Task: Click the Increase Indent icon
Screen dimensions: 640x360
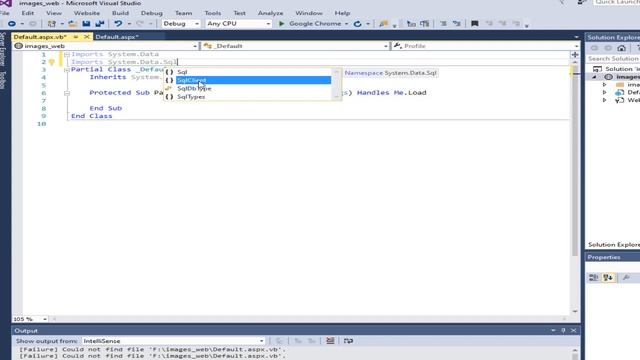Action: (424, 24)
